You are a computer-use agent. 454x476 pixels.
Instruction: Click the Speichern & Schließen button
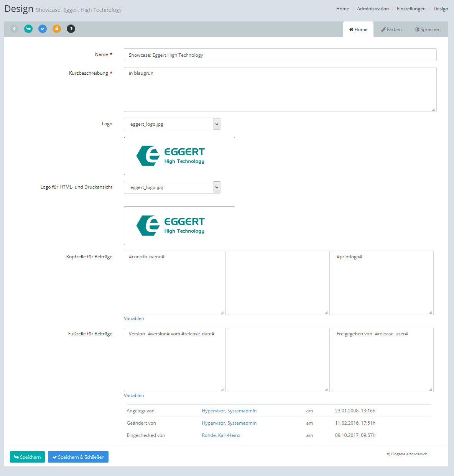click(78, 457)
